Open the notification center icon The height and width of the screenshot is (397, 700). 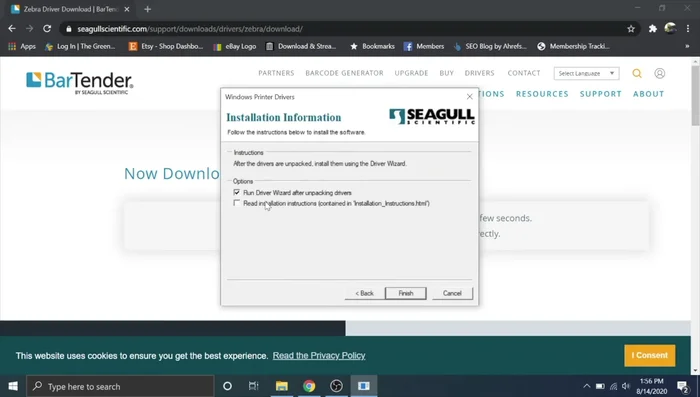pos(682,386)
